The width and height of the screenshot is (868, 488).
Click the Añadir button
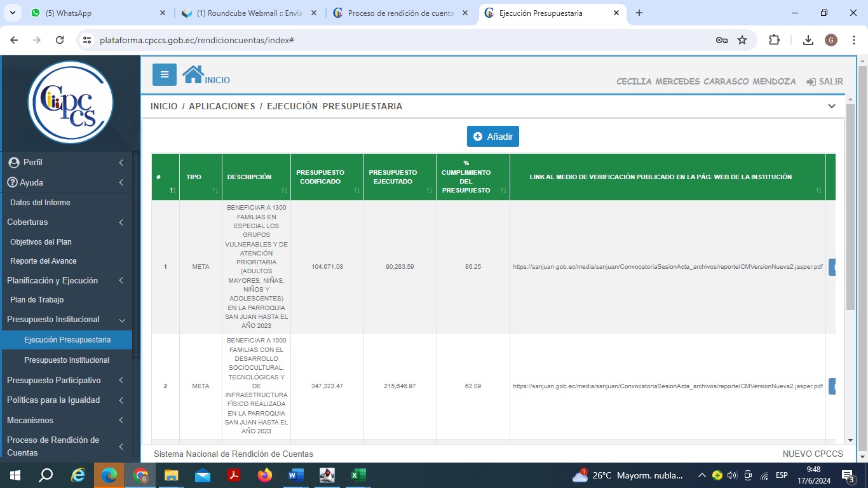[x=493, y=137]
